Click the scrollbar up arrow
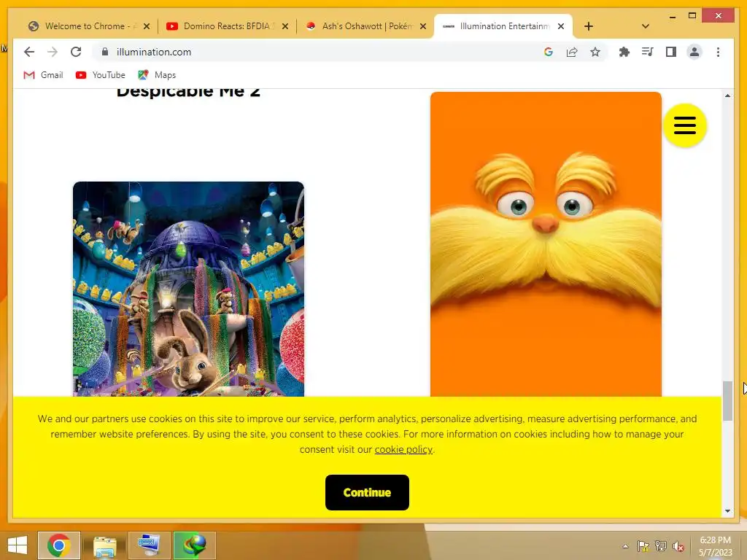 coord(727,96)
